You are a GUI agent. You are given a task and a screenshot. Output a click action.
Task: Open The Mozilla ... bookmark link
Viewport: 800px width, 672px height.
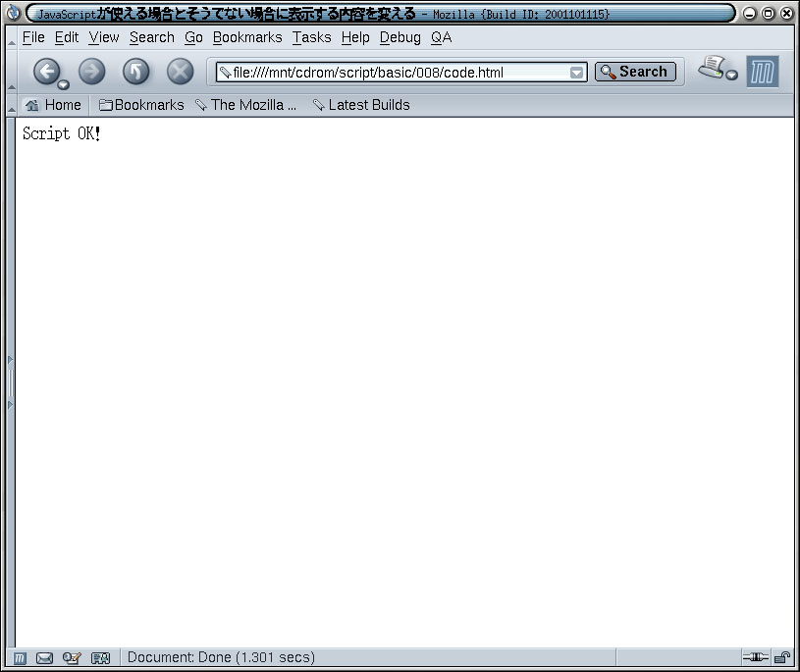coord(246,105)
